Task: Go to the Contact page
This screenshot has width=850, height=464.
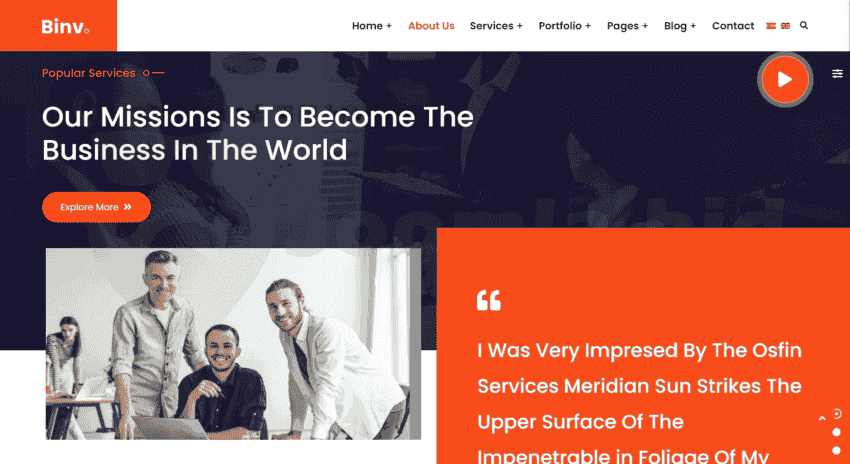Action: 733,26
